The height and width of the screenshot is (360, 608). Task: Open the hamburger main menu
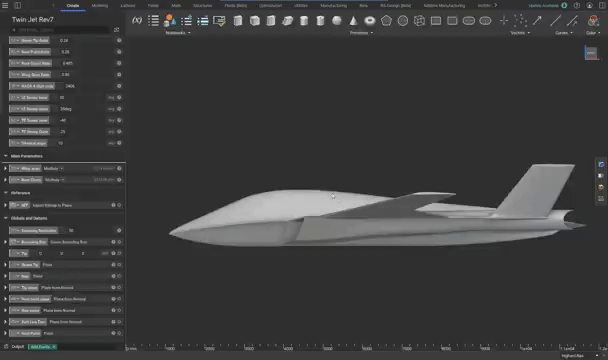coord(5,5)
